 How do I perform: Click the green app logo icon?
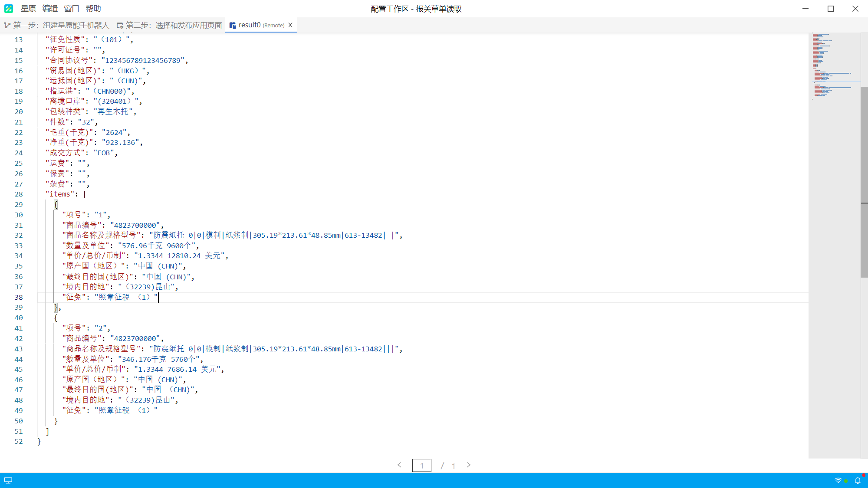click(8, 9)
